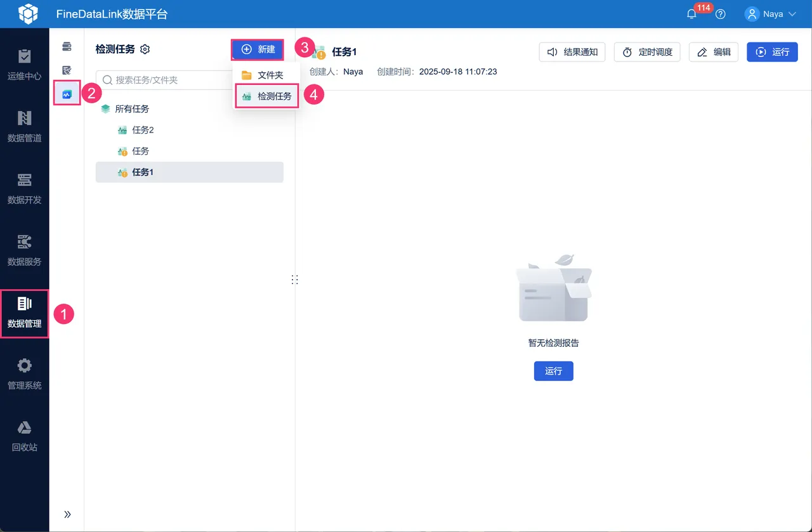Click the 结果通知 button

[572, 52]
